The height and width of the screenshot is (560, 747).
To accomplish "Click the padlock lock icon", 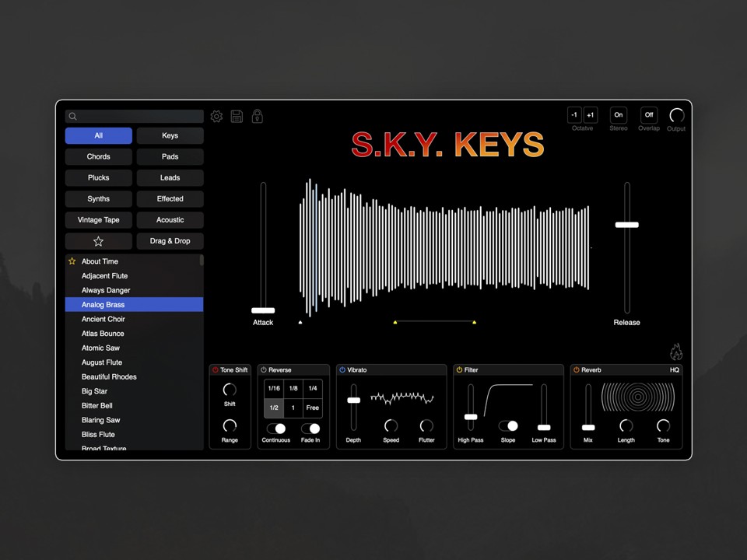I will (x=258, y=116).
